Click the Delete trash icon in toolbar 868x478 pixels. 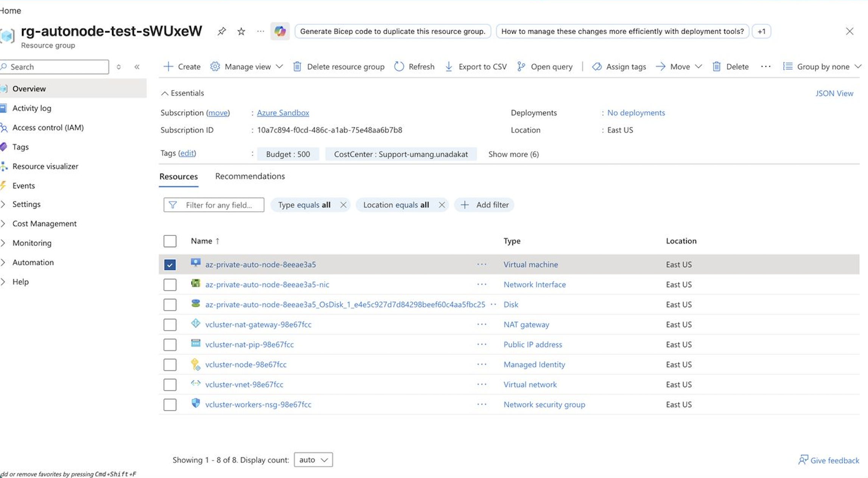pyautogui.click(x=716, y=67)
